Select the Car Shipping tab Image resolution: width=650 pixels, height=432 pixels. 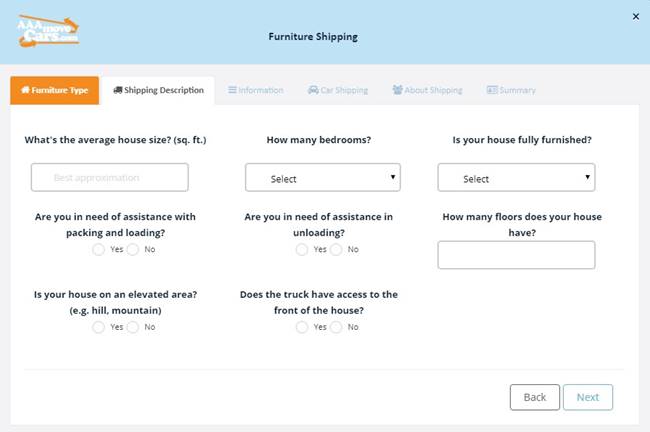click(337, 90)
